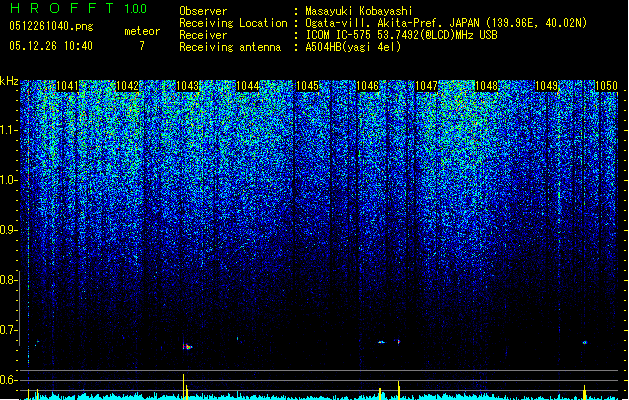Click the 1044 time marker

pos(248,86)
